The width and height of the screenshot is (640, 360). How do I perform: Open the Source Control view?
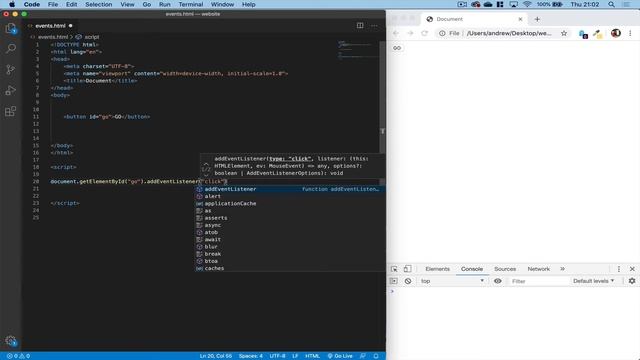[11, 69]
